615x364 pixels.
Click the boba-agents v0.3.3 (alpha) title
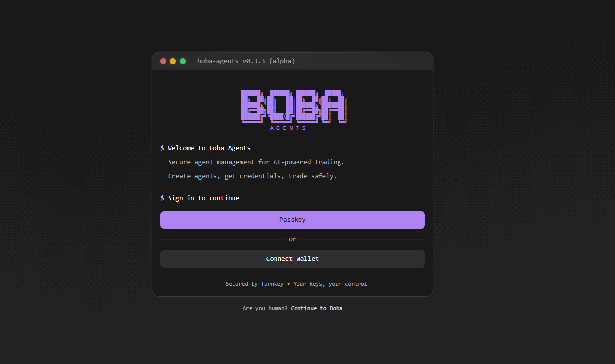[x=246, y=61]
